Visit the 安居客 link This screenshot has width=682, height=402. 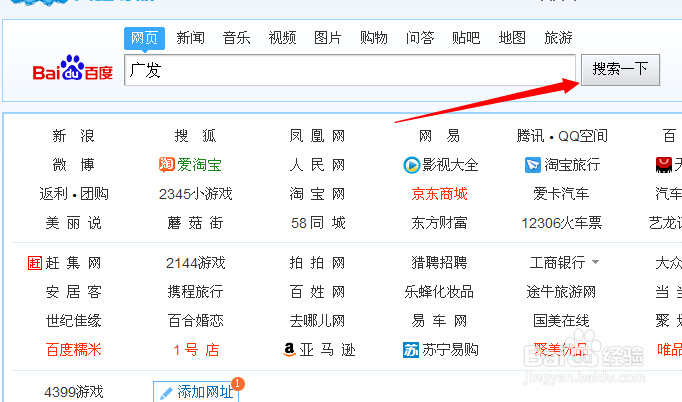click(74, 292)
